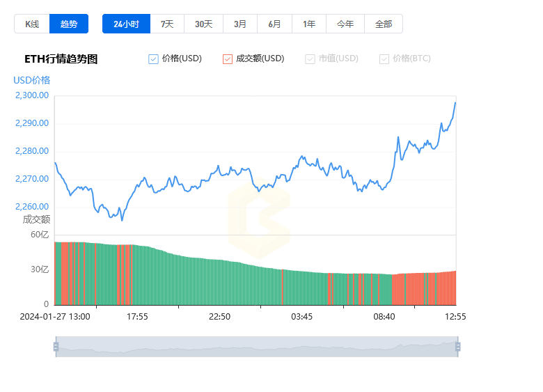
Task: Click the price line peak near 12:55
Action: click(455, 103)
